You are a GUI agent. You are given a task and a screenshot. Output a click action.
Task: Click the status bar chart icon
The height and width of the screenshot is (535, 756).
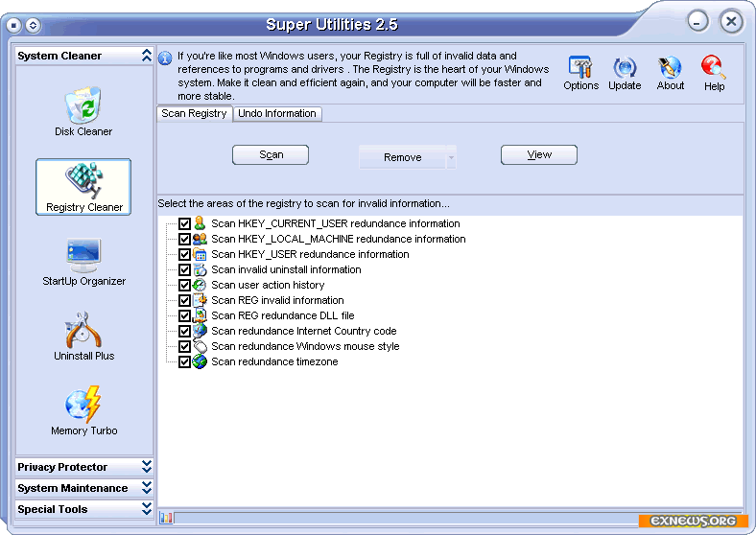(x=166, y=518)
